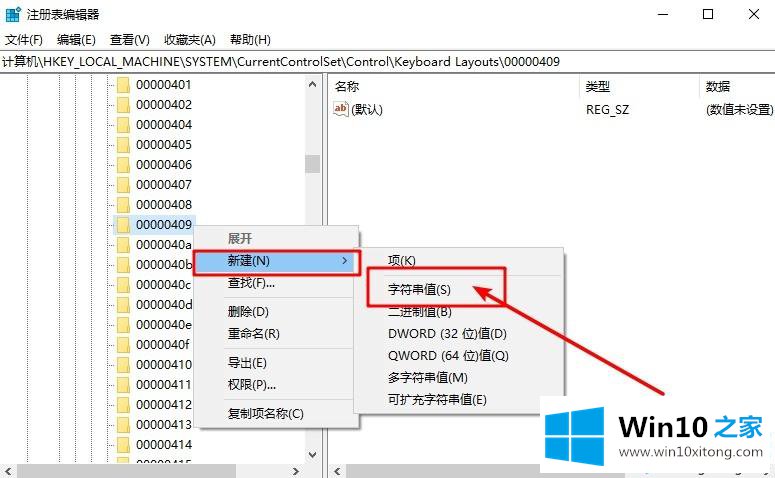This screenshot has height=478, width=775.
Task: Click the folder icon of key 00000401
Action: click(123, 85)
